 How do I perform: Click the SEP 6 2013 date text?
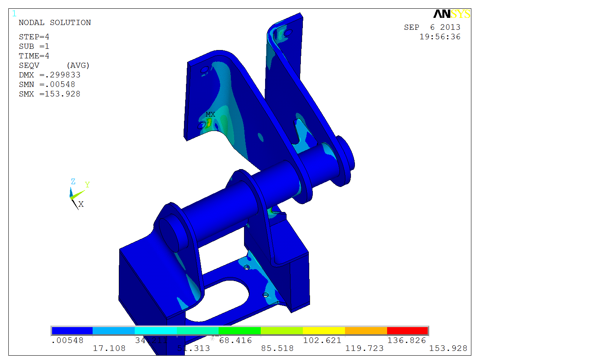[432, 27]
